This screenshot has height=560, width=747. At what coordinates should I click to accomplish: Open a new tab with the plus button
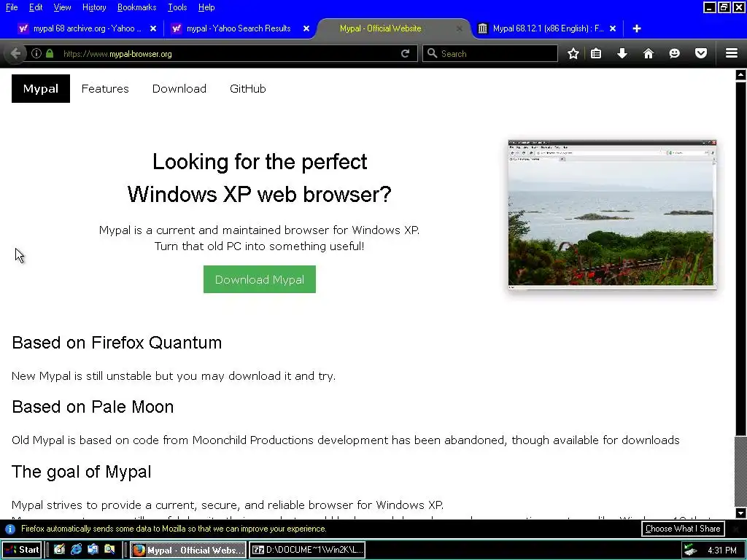pos(636,28)
